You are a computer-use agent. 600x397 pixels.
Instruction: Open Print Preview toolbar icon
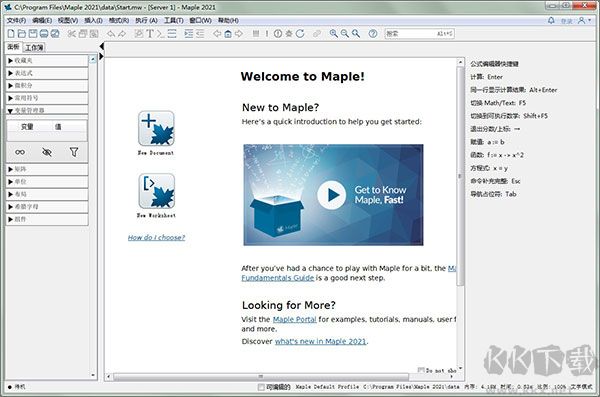pyautogui.click(x=55, y=34)
